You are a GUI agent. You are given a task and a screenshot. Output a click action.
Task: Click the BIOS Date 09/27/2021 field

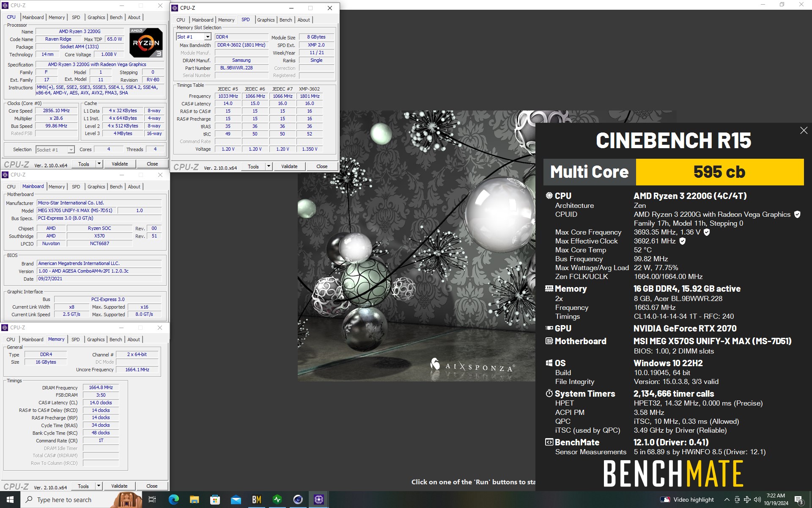99,279
